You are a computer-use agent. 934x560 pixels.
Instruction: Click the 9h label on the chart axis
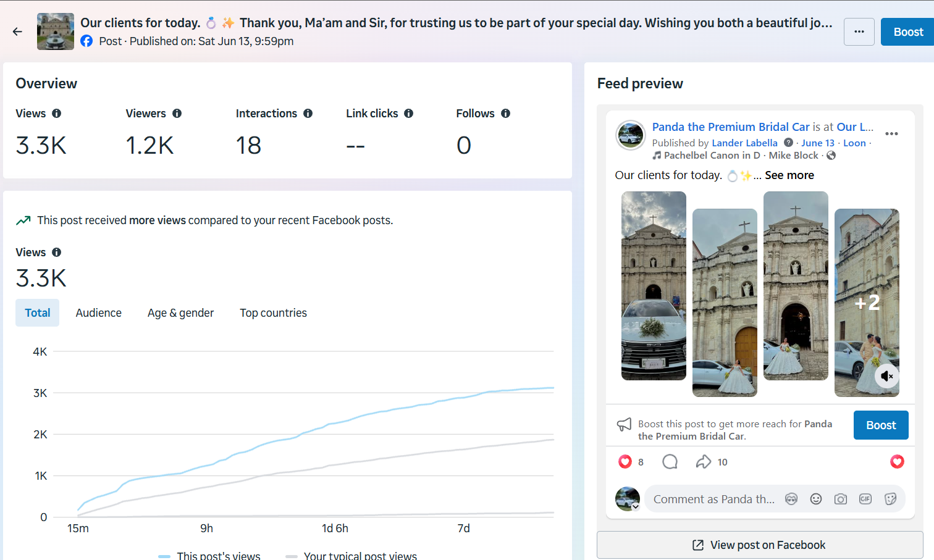207,529
